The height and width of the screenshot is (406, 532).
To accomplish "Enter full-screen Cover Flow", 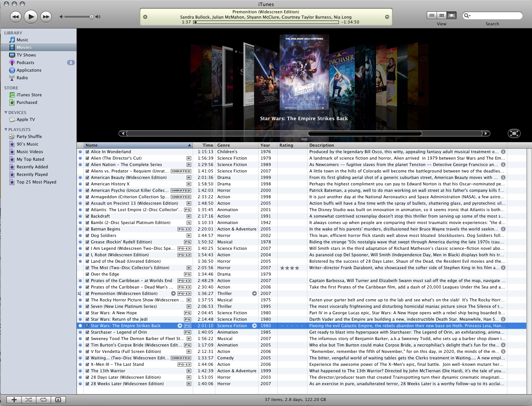I will point(514,133).
